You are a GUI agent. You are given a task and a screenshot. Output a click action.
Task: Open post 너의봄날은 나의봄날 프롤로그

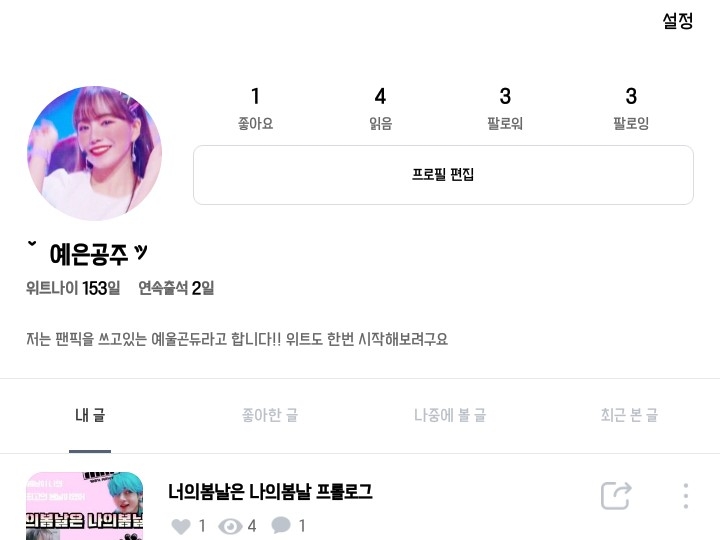coord(270,492)
